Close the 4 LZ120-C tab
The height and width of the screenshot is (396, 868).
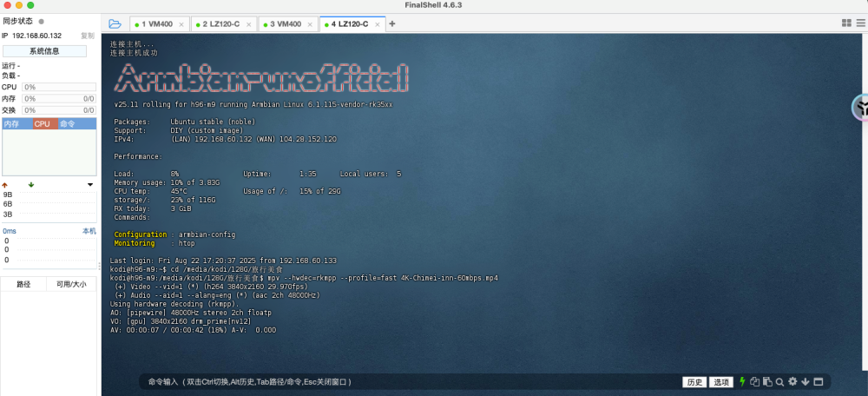pyautogui.click(x=378, y=24)
